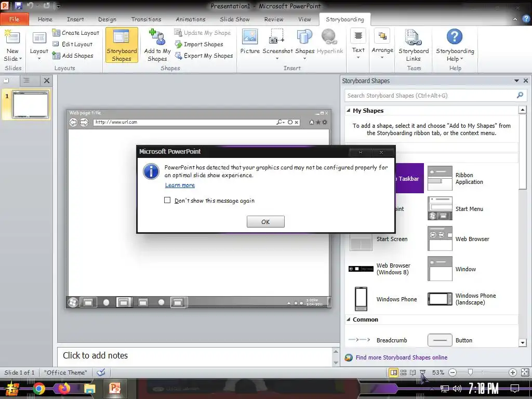
Task: Switch to the Home tab
Action: coord(45,19)
